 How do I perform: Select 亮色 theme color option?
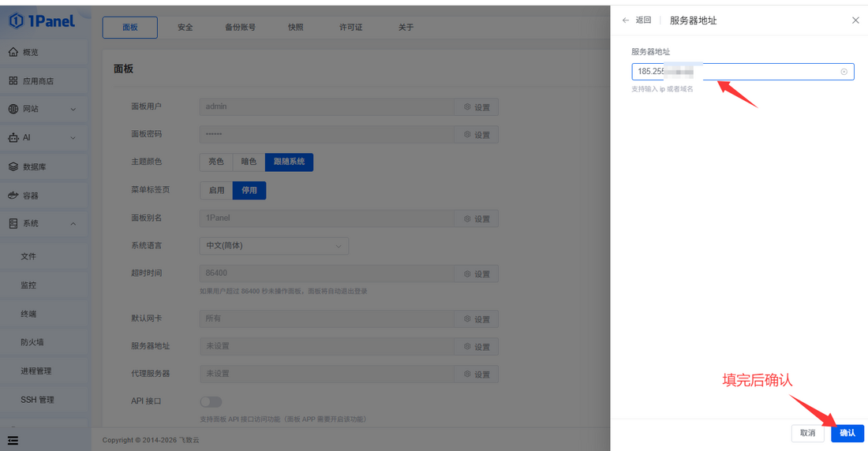point(215,162)
